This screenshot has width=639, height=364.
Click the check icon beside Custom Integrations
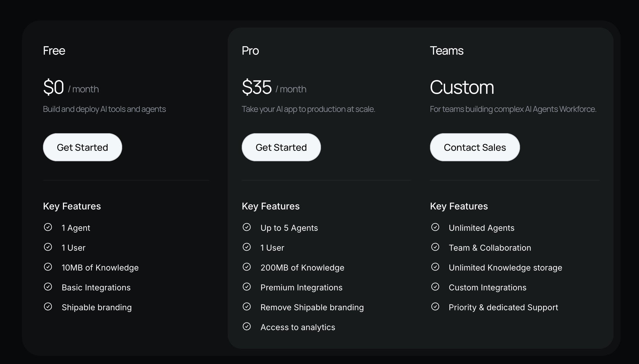point(435,287)
